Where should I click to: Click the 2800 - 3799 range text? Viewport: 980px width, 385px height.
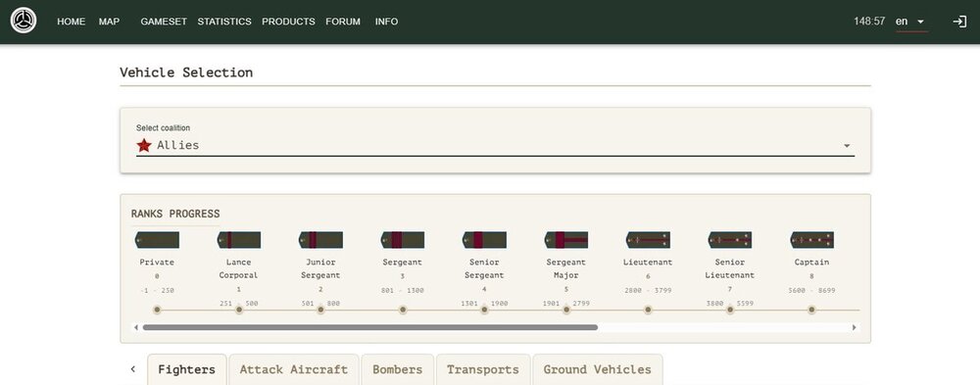click(648, 291)
